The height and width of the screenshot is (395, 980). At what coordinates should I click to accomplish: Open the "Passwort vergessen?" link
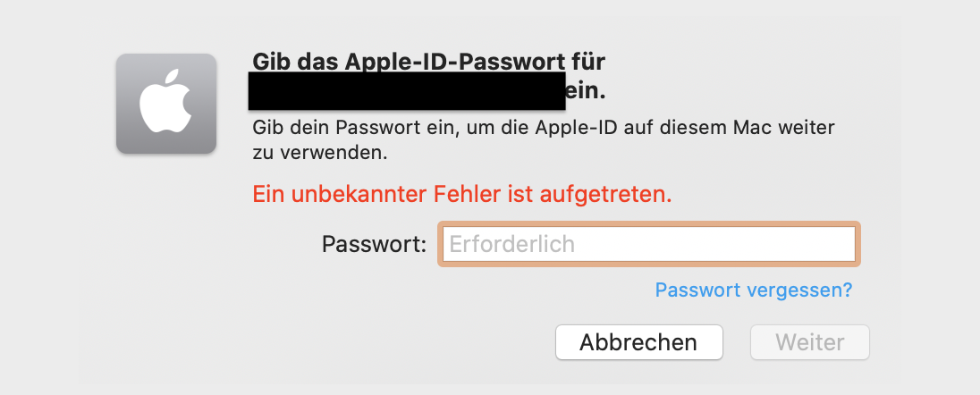pyautogui.click(x=753, y=290)
